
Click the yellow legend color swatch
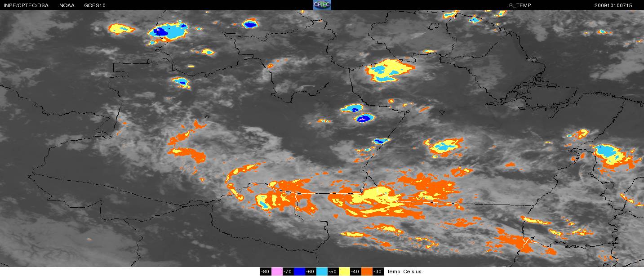pos(344,272)
